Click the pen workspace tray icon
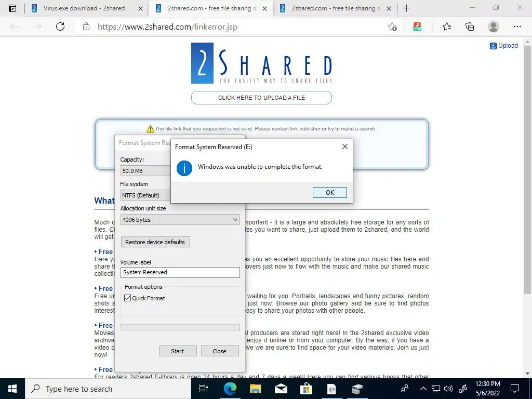The height and width of the screenshot is (399, 532). [463, 389]
